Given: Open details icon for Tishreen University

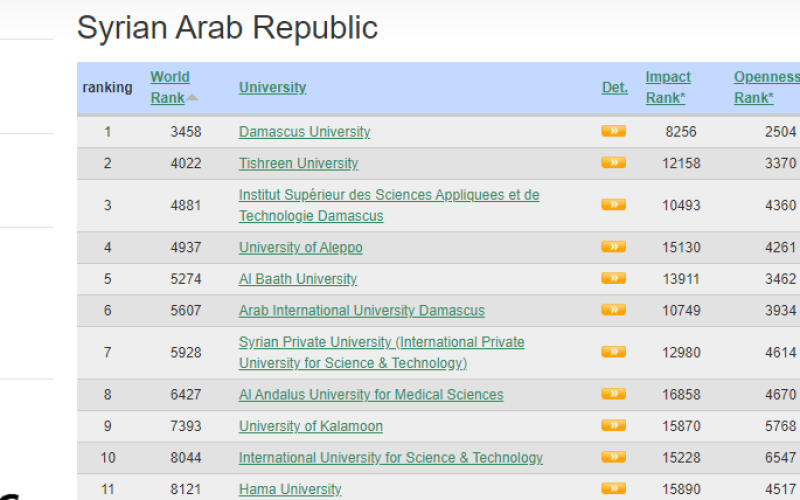Looking at the screenshot, I should click(613, 163).
